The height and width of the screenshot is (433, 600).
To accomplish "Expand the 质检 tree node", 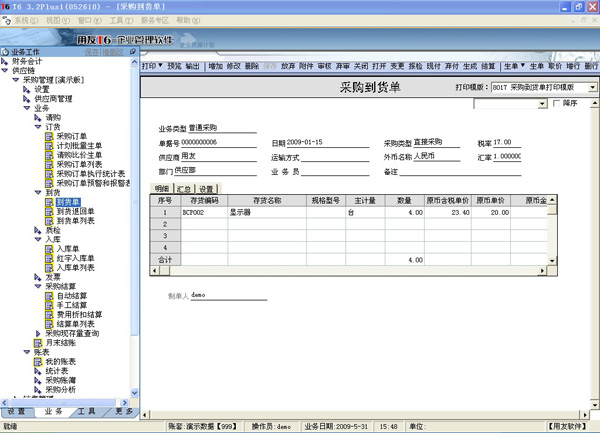I will [x=38, y=230].
